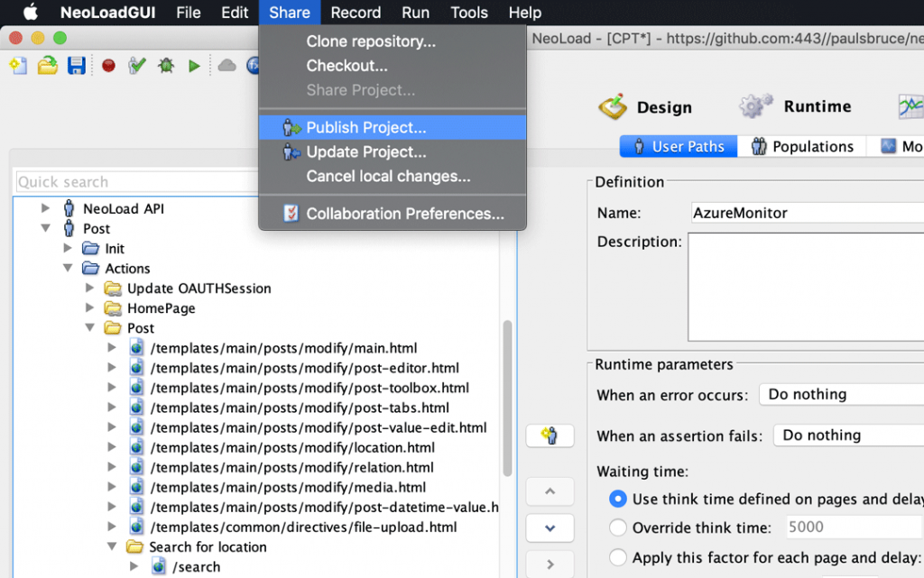Choose Publish Project from Share menu
Image resolution: width=924 pixels, height=578 pixels.
[x=393, y=128]
